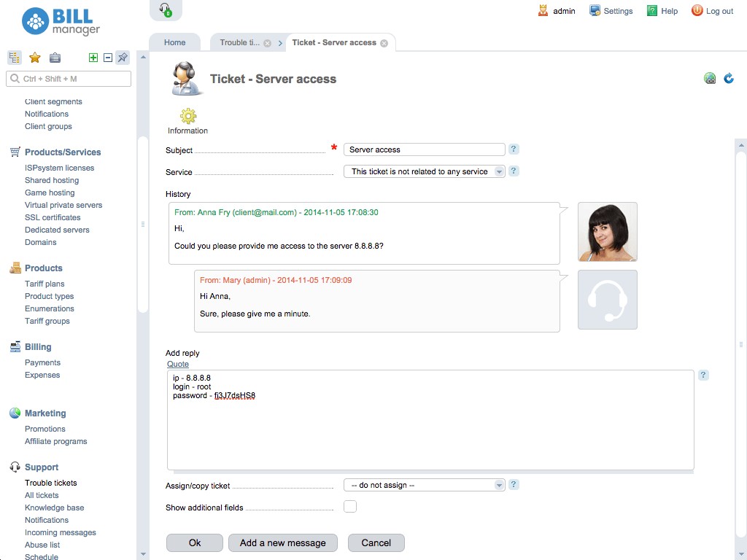Image resolution: width=747 pixels, height=560 pixels.
Task: Open the Assign/copy ticket dropdown
Action: tap(500, 484)
